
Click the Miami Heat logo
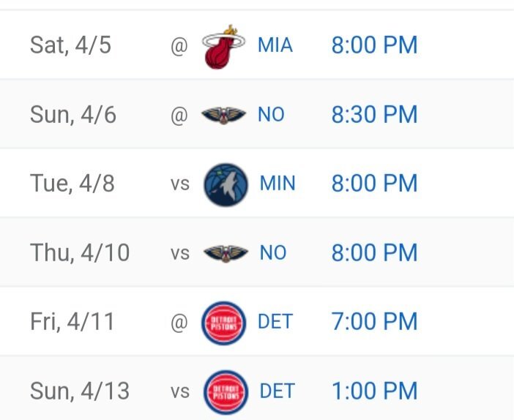[x=223, y=46]
